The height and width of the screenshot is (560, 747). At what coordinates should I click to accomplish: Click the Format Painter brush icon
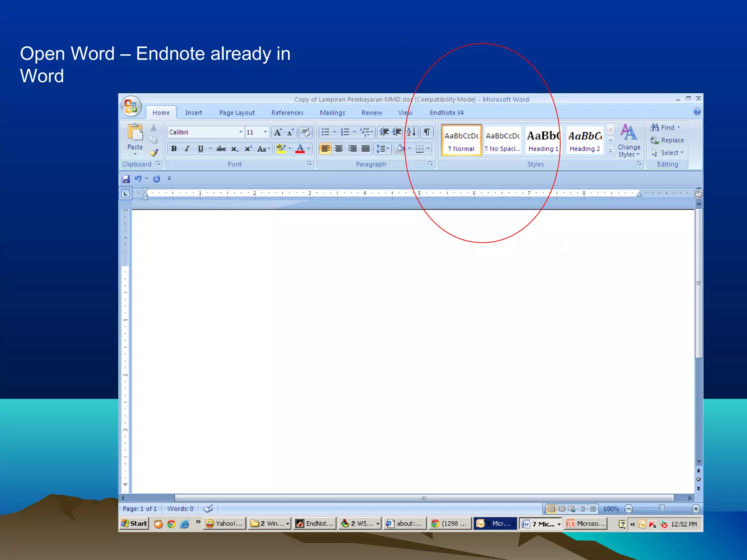pos(154,152)
